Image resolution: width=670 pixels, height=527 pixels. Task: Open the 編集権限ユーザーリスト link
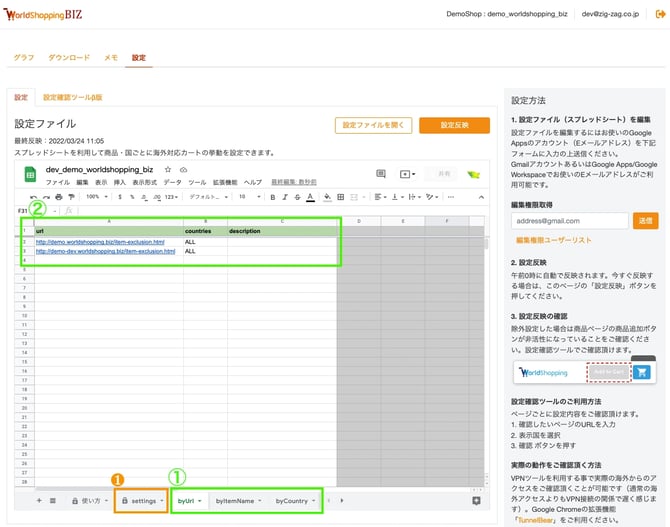553,240
